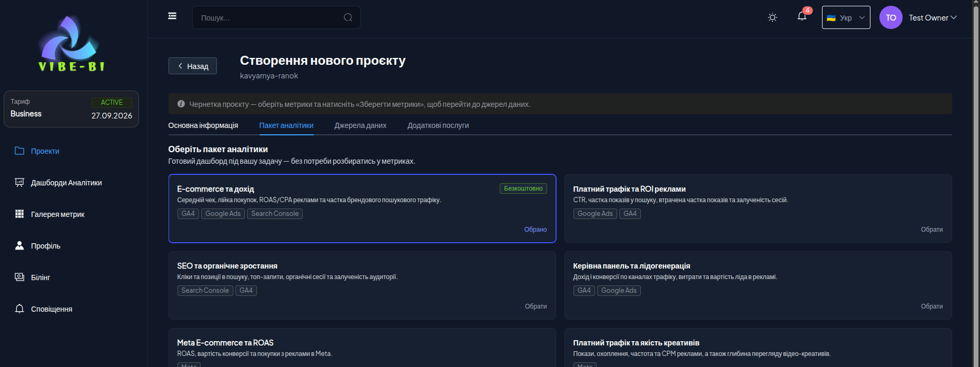This screenshot has width=980, height=367.
Task: Click the Проекти folder icon in sidebar
Action: [19, 151]
